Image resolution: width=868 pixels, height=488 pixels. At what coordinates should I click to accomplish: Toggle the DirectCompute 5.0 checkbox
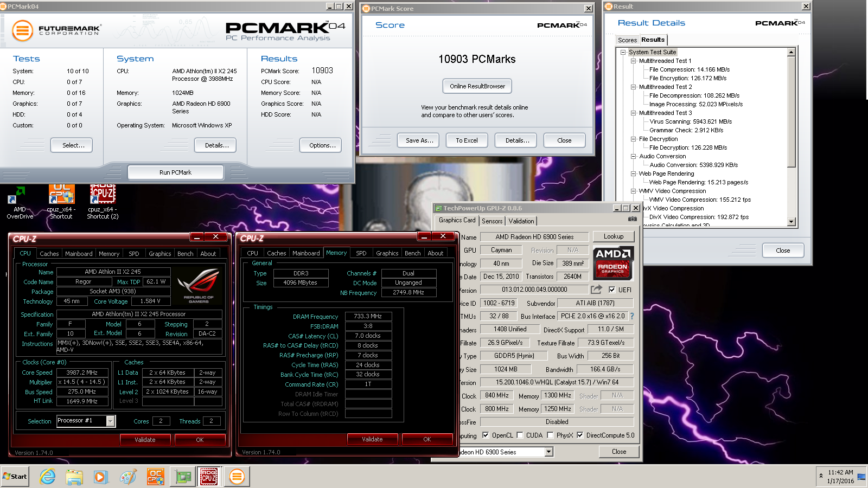coord(580,435)
